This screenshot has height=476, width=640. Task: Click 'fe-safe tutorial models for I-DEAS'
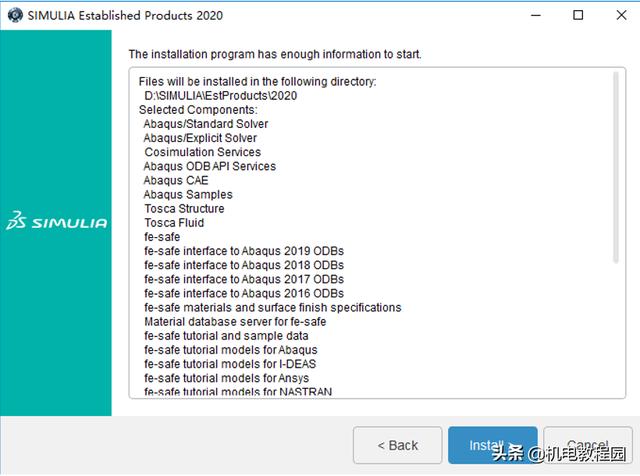(x=230, y=364)
